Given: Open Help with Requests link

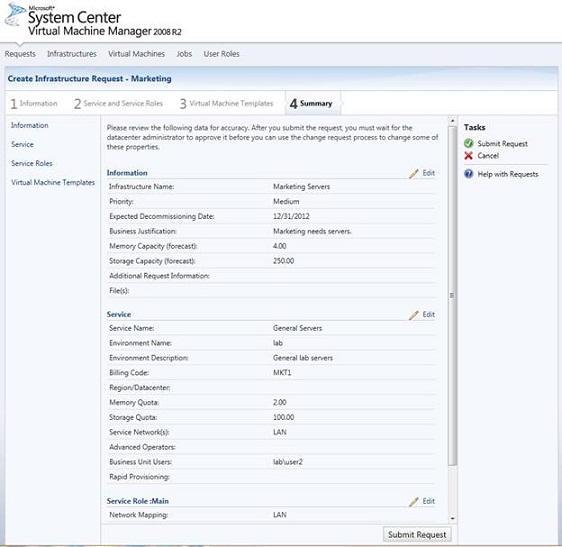Looking at the screenshot, I should (x=508, y=174).
